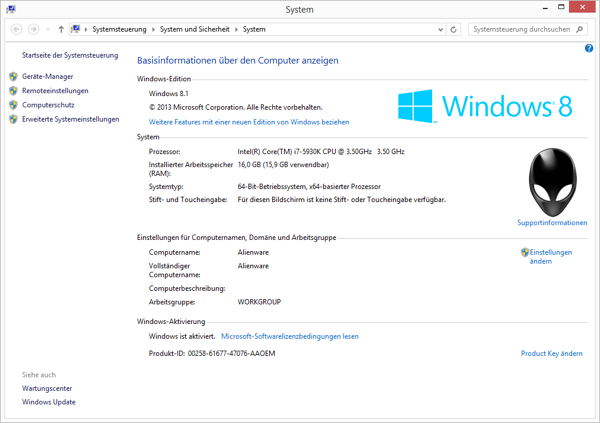
Task: Open Geräte-Manager
Action: click(47, 77)
